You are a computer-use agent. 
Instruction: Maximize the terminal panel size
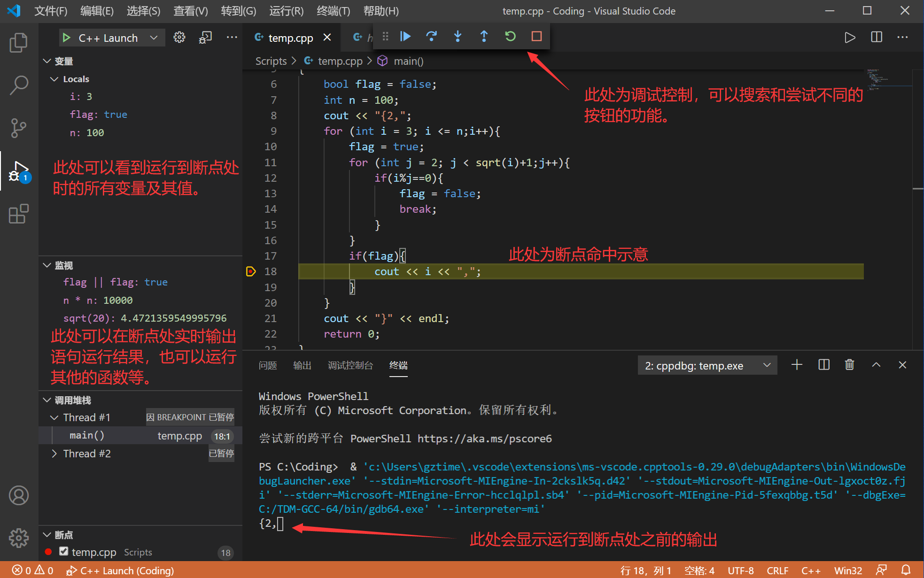[876, 365]
